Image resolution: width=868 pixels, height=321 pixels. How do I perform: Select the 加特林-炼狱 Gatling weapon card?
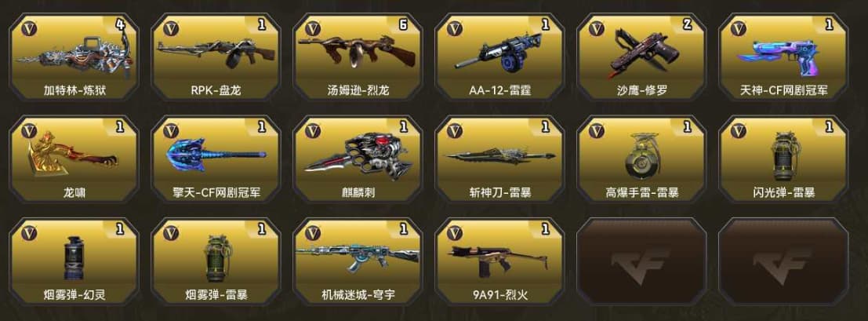pyautogui.click(x=74, y=57)
